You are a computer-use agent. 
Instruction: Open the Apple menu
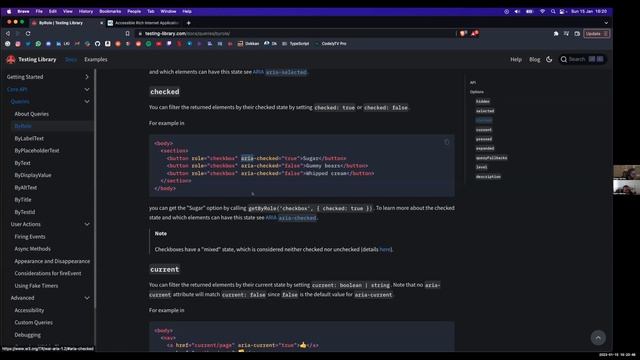9,11
